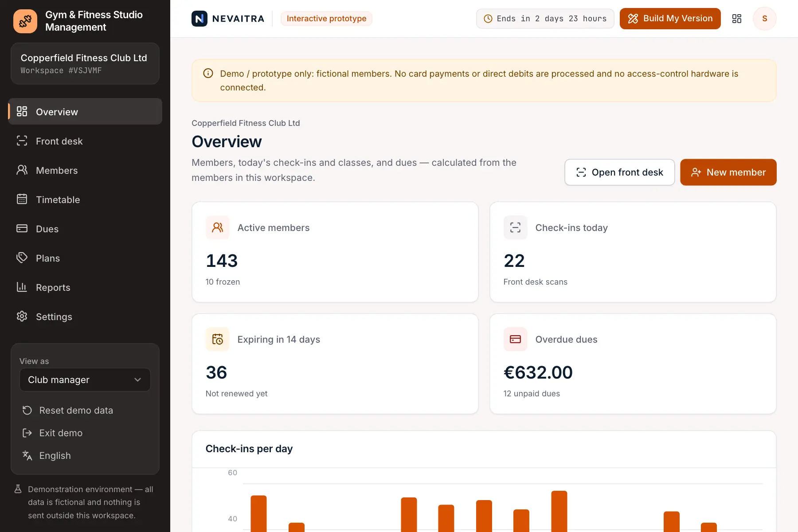The height and width of the screenshot is (532, 798).
Task: Click the 36 expiring memberships value
Action: click(x=216, y=372)
